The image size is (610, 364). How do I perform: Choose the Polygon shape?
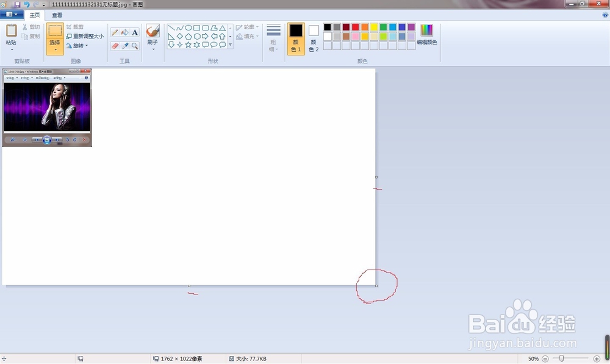point(214,28)
